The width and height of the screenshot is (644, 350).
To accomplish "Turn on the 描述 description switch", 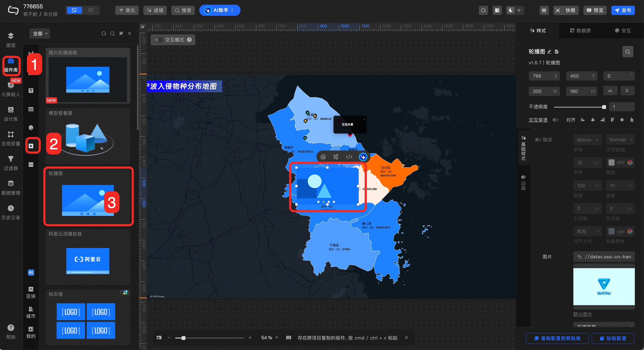I will coord(538,140).
